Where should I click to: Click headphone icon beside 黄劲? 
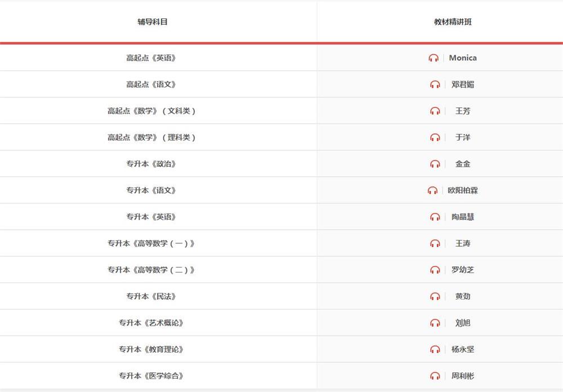[435, 296]
